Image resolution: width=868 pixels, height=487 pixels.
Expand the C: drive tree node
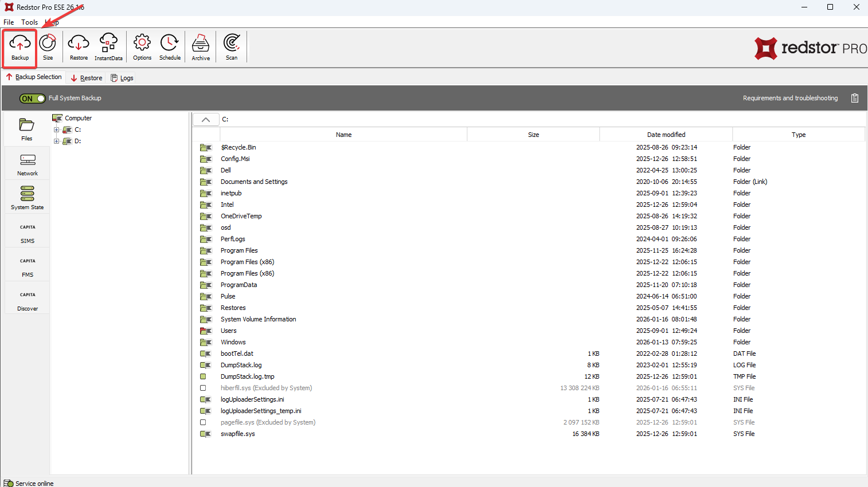point(56,129)
